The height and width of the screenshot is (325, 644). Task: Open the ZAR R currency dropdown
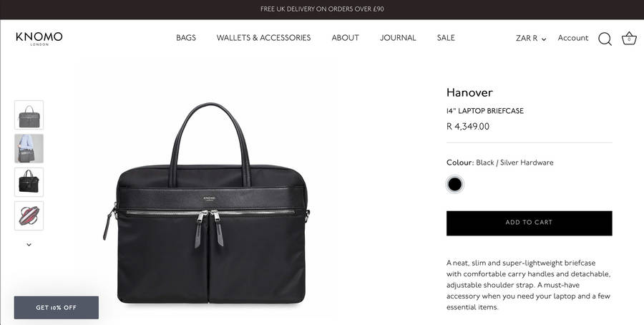[531, 38]
